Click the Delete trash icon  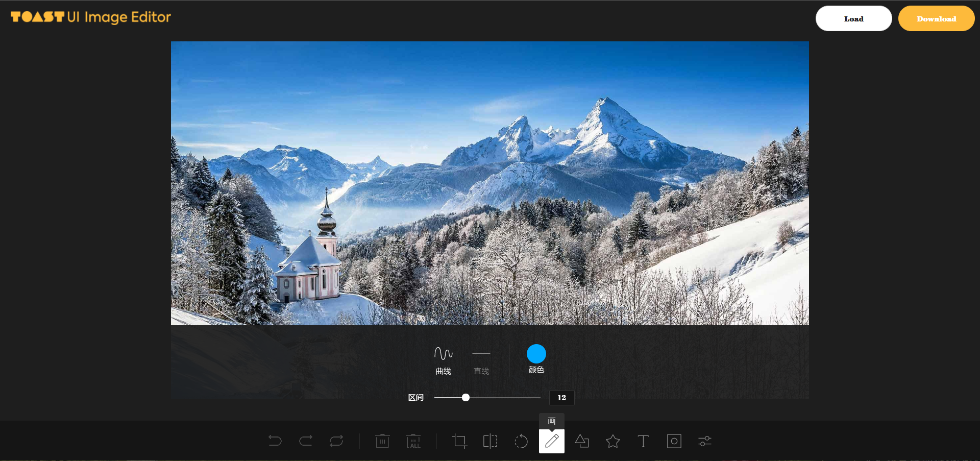pos(382,441)
